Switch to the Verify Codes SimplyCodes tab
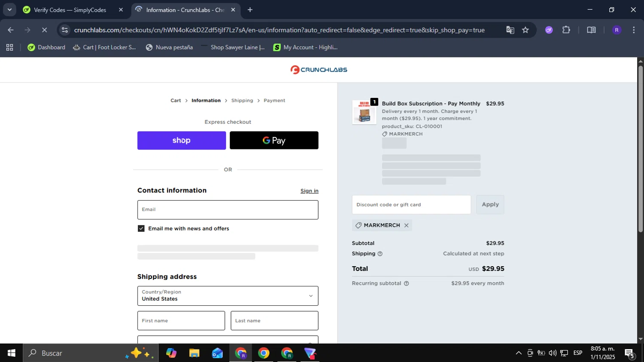Screen dimensions: 644x362 (x=70, y=10)
